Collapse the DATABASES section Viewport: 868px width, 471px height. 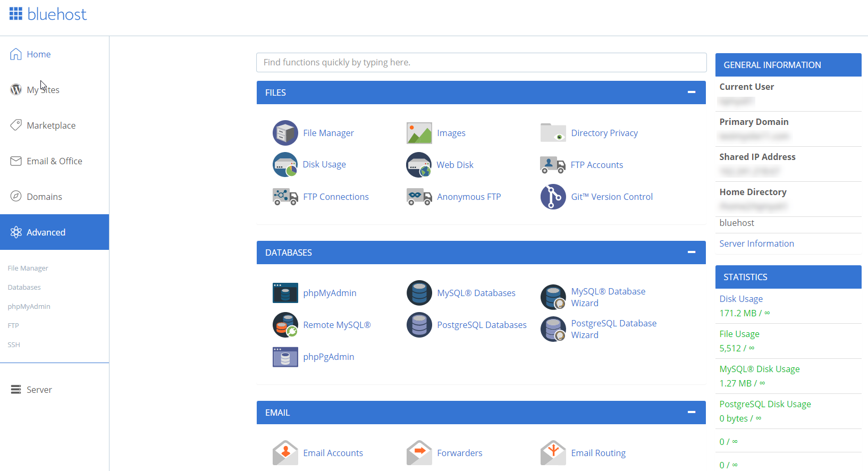tap(692, 252)
